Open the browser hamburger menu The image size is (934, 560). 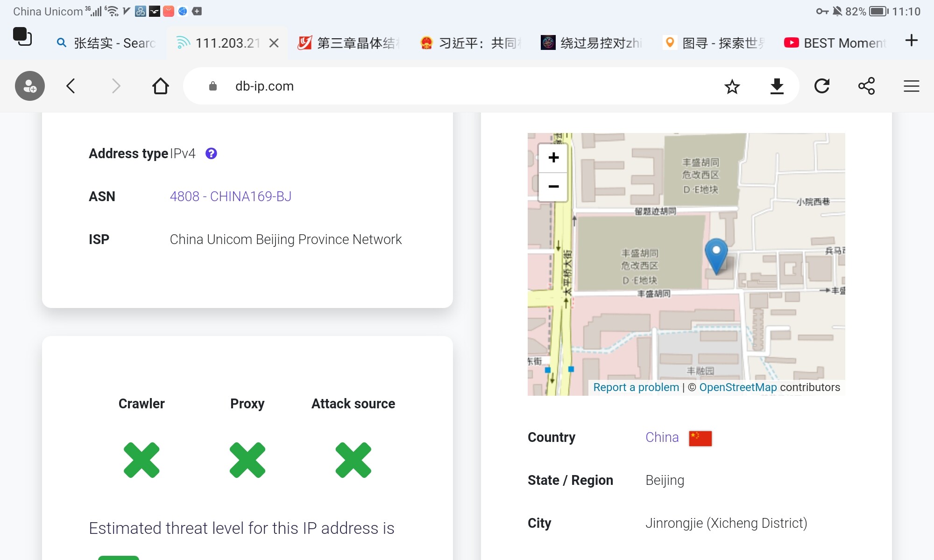pyautogui.click(x=911, y=86)
